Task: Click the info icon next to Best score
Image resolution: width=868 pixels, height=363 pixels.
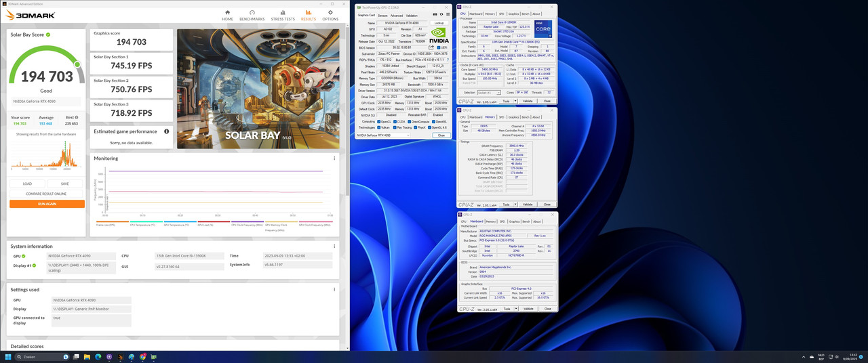Action: point(76,117)
